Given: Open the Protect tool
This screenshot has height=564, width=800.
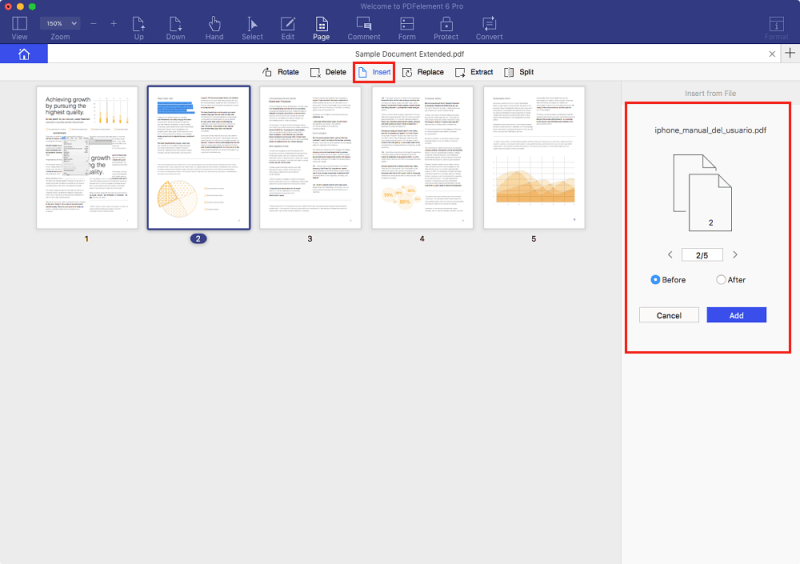Looking at the screenshot, I should click(446, 28).
